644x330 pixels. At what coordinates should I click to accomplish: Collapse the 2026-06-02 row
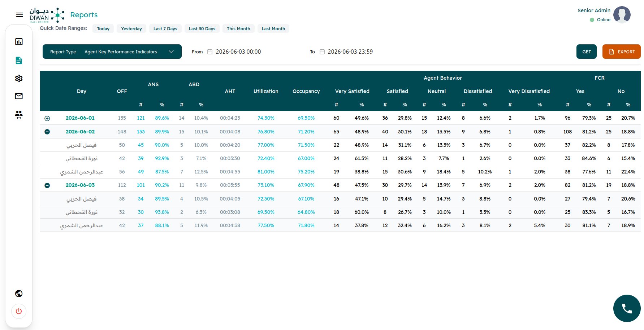pyautogui.click(x=47, y=132)
